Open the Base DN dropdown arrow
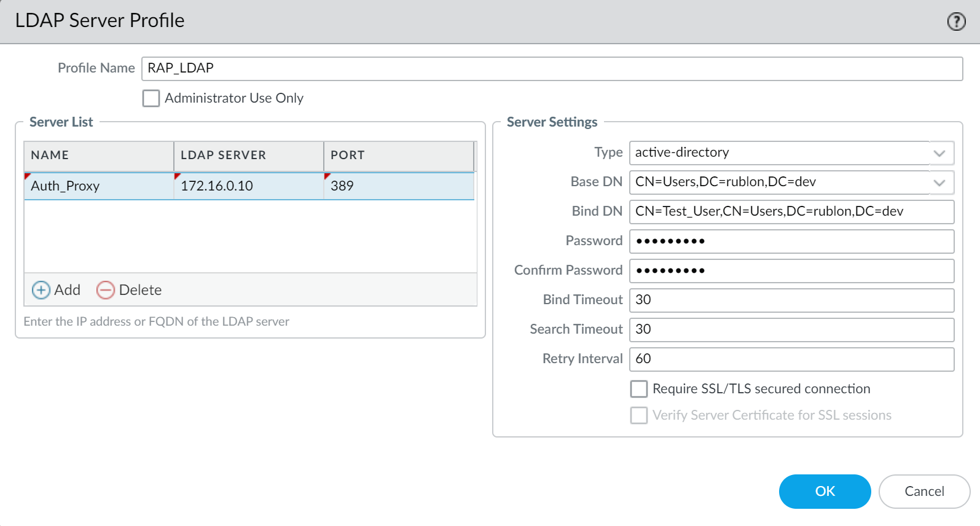The height and width of the screenshot is (526, 980). [x=939, y=183]
